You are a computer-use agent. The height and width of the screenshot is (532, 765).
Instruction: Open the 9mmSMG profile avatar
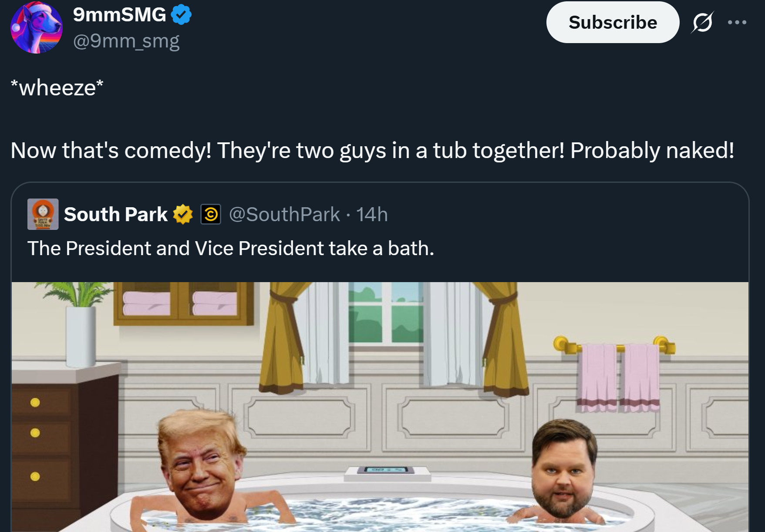[x=37, y=27]
